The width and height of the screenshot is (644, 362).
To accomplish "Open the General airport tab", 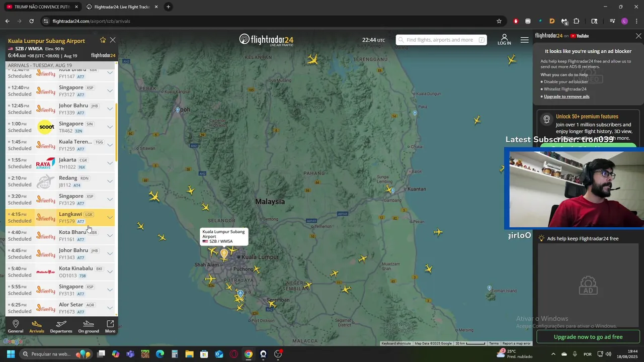I will coord(16,326).
